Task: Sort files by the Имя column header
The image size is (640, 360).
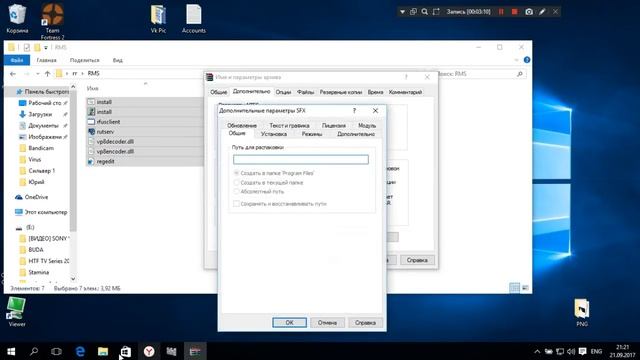Action: click(93, 88)
